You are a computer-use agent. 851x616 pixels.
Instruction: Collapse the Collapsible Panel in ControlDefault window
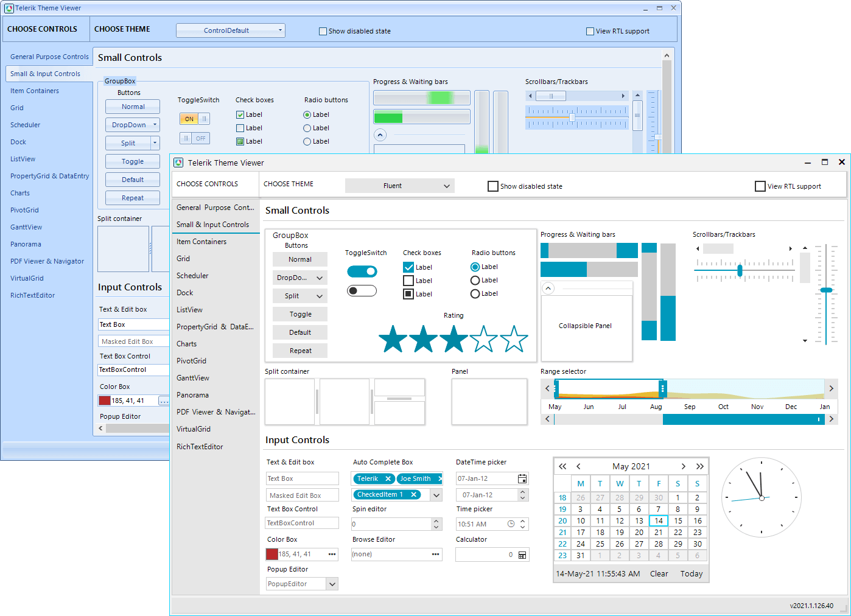[380, 135]
